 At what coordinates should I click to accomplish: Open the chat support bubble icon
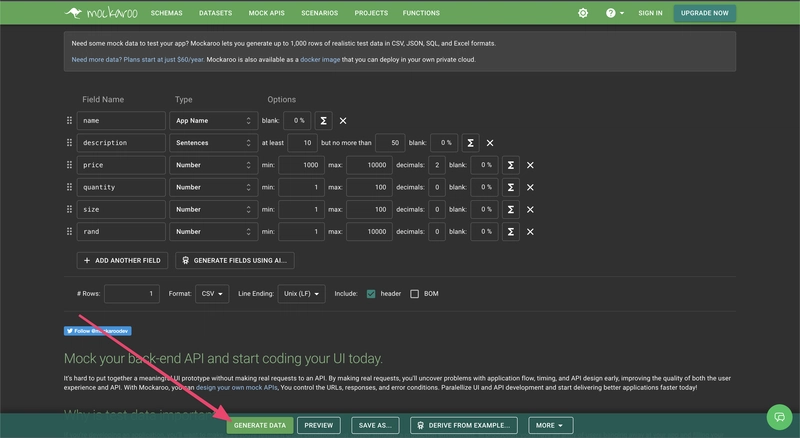pos(779,417)
